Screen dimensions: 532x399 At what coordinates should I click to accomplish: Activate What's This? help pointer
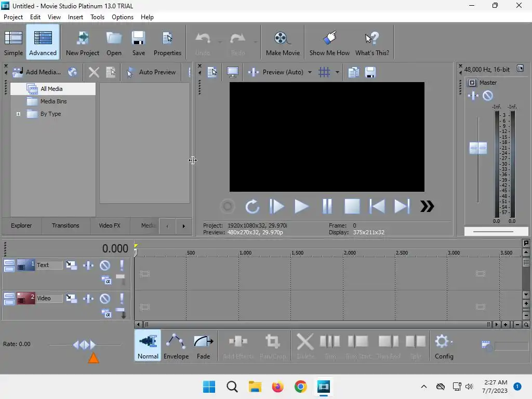[x=372, y=43]
